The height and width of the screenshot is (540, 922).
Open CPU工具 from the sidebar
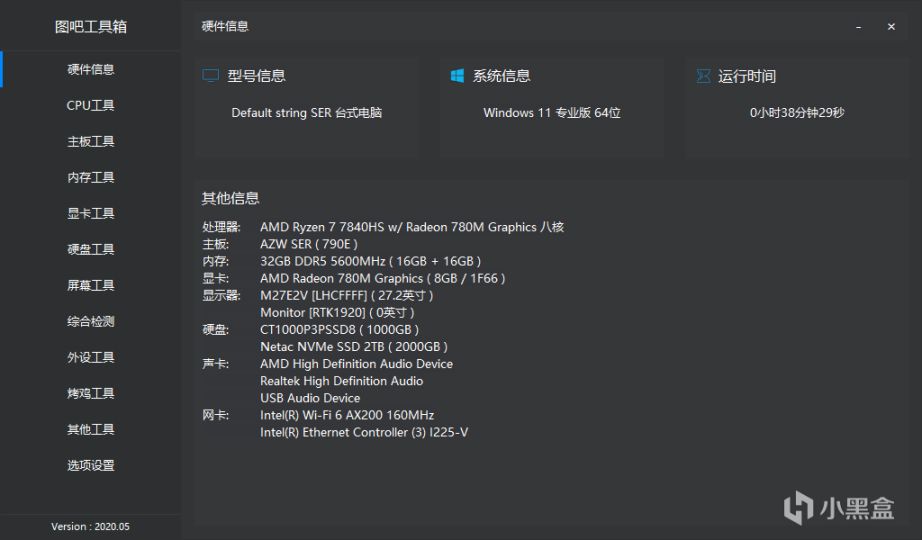coord(91,105)
